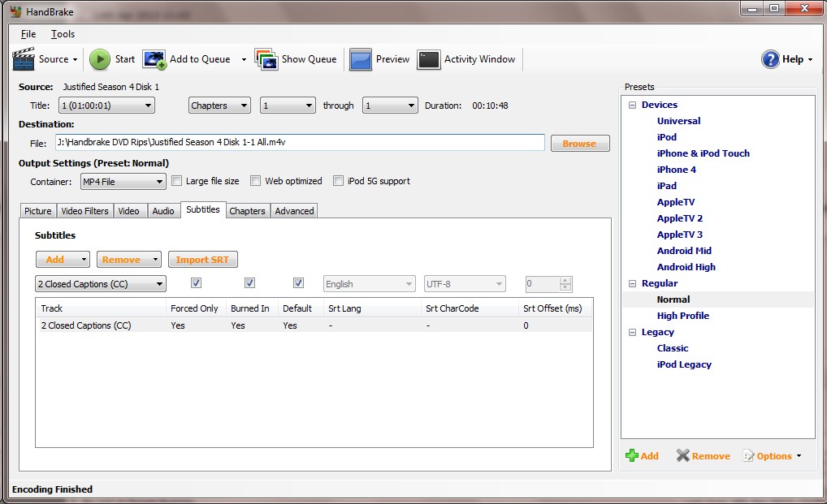The image size is (827, 504).
Task: Click the subtitles Add button
Action: [x=63, y=260]
